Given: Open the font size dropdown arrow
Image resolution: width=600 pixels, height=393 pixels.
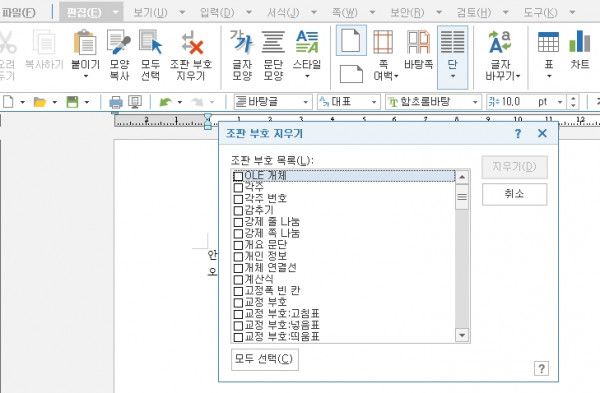Looking at the screenshot, I should (x=560, y=102).
